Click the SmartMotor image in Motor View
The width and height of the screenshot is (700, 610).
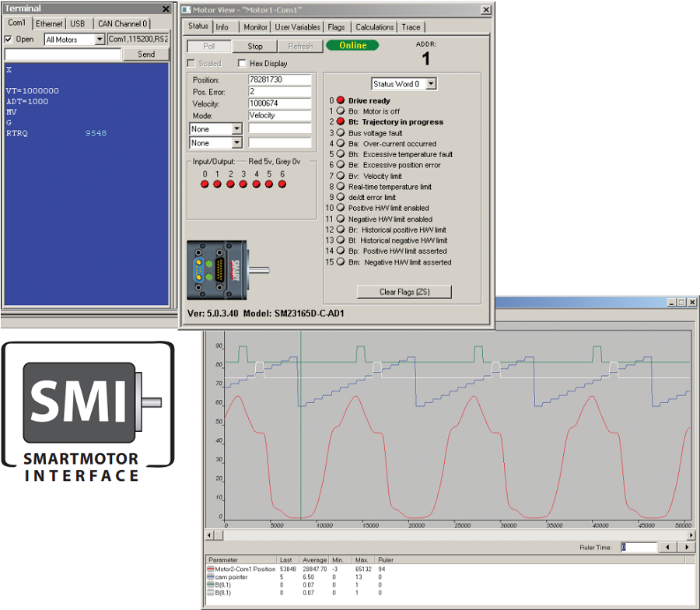(228, 270)
